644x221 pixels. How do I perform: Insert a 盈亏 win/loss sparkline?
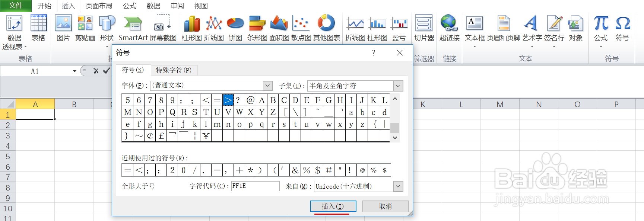(x=399, y=28)
